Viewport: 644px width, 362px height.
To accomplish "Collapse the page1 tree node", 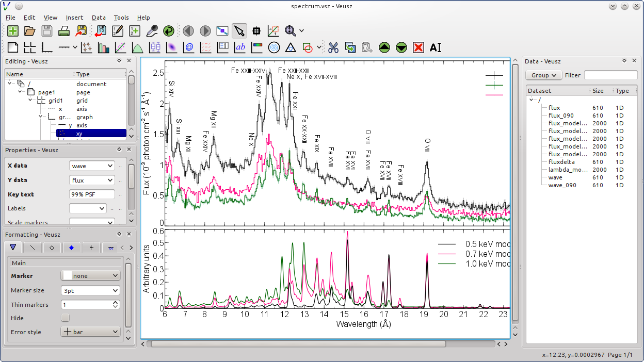I will click(x=20, y=92).
